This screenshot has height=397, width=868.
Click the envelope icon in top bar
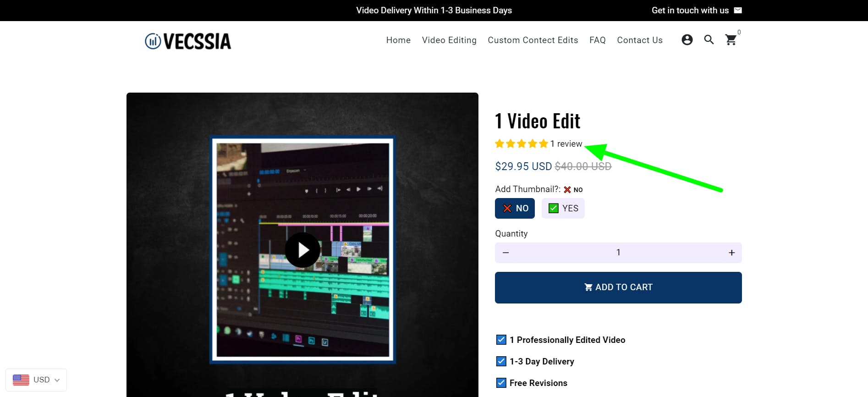tap(738, 10)
